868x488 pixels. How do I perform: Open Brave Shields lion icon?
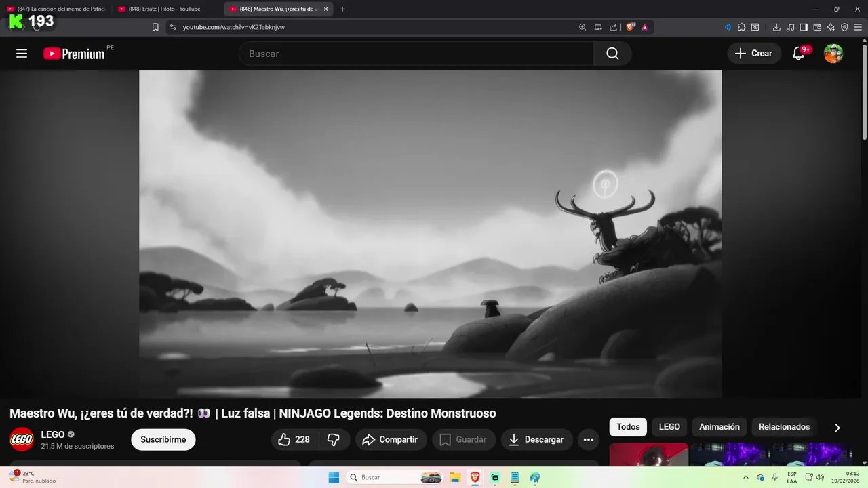coord(630,27)
